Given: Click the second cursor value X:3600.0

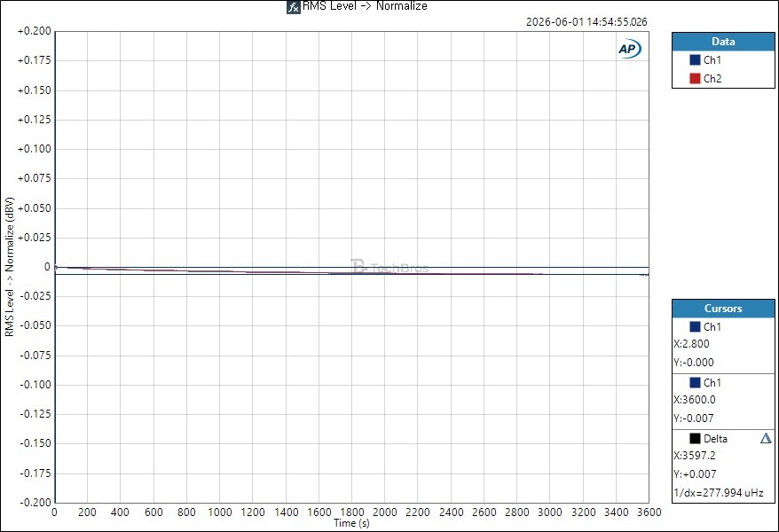Looking at the screenshot, I should [695, 400].
